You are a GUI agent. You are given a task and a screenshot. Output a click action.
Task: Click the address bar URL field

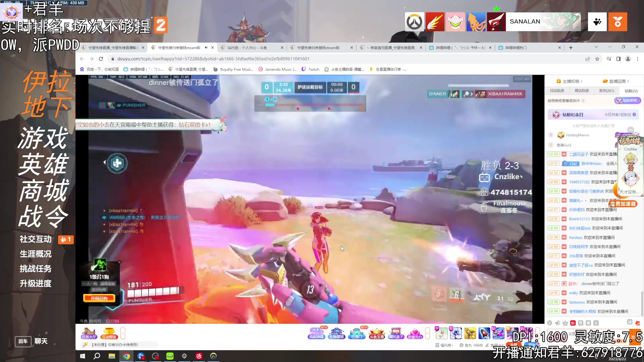pyautogui.click(x=345, y=59)
